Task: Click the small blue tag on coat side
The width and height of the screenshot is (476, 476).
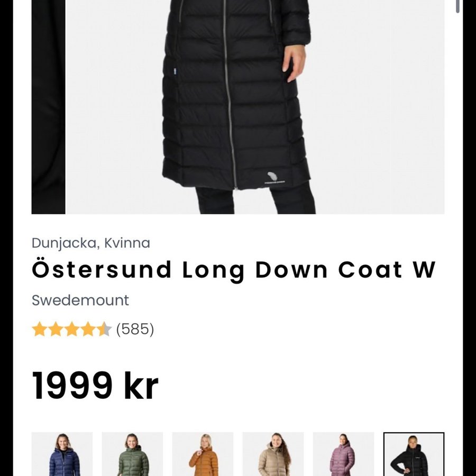Action: [x=175, y=71]
